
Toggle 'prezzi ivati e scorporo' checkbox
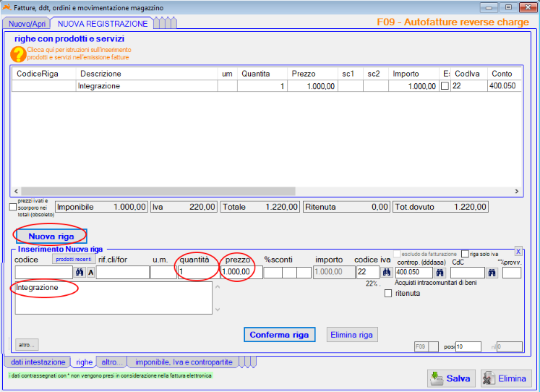click(x=12, y=207)
